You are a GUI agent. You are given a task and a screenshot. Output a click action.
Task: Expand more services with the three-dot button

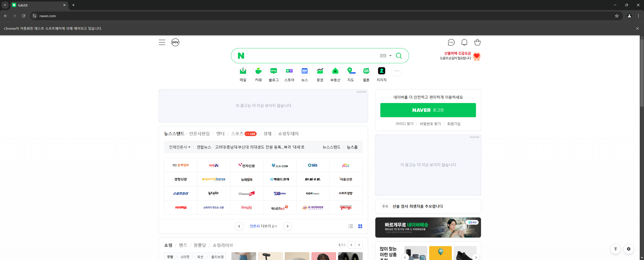pyautogui.click(x=397, y=71)
